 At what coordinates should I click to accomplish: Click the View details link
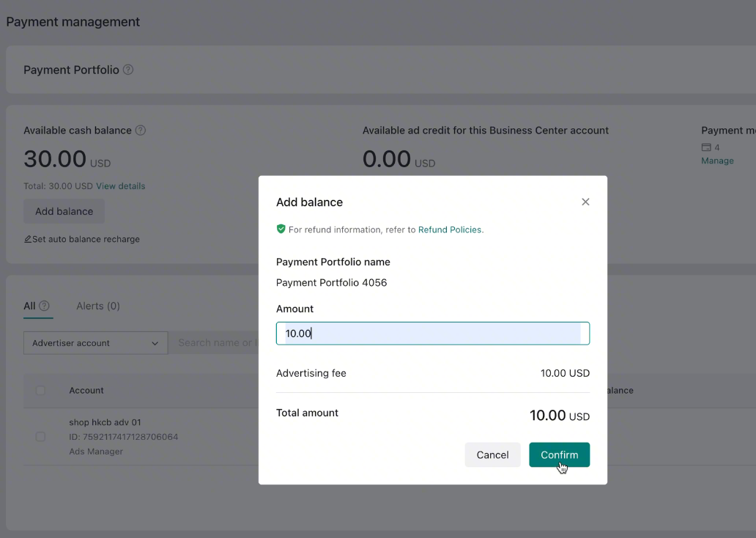[x=120, y=186]
